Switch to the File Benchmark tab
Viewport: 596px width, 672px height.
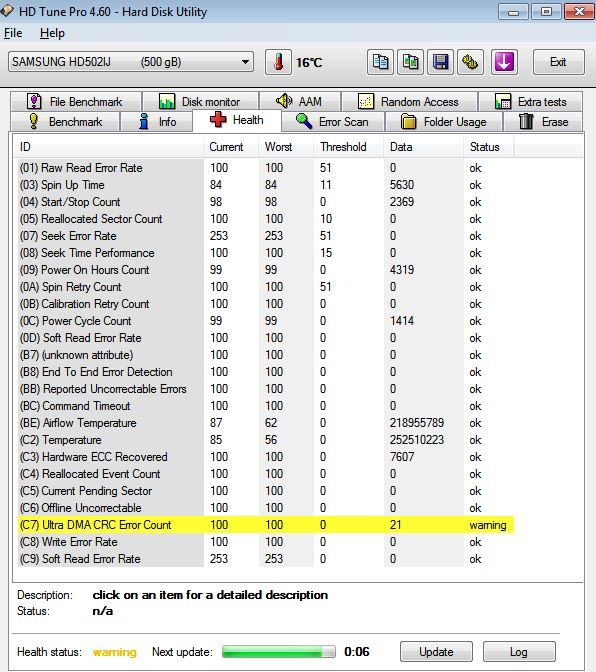click(76, 102)
